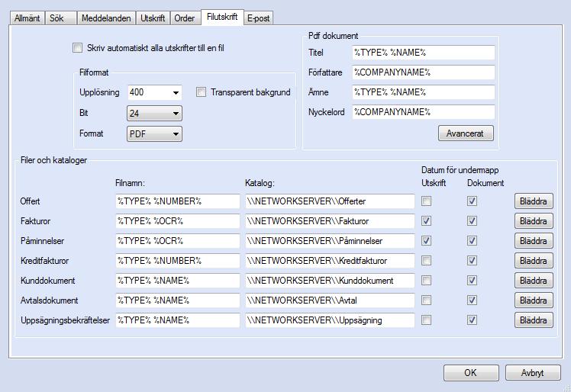
Task: Click the Kunddokument catalog path field
Action: [330, 281]
